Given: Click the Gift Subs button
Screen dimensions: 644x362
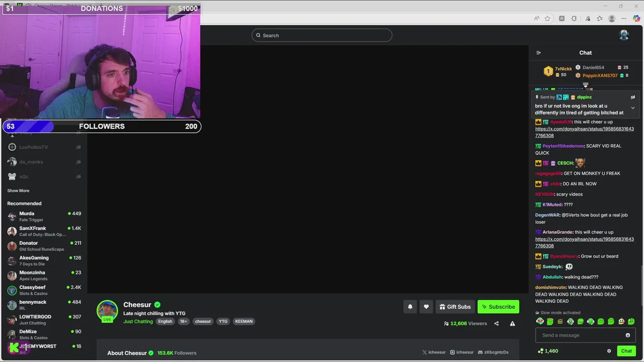Looking at the screenshot, I should [455, 307].
